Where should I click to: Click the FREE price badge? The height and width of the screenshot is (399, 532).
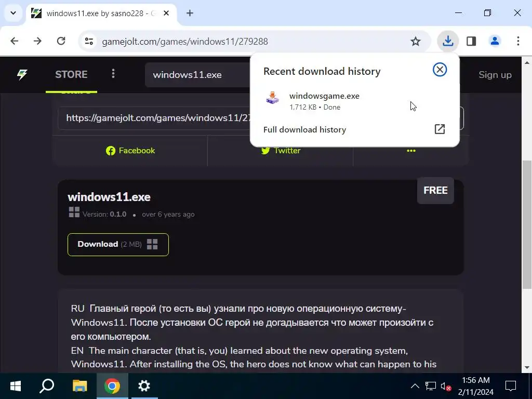tap(436, 190)
